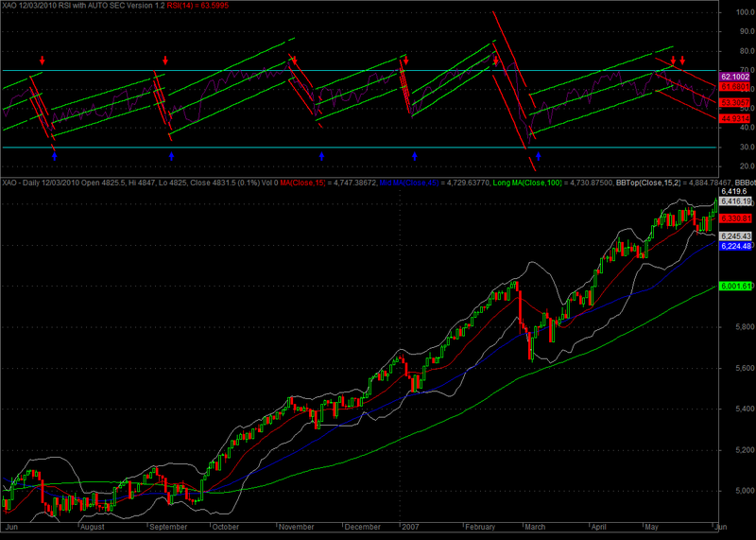Click the May date axis label

(651, 527)
